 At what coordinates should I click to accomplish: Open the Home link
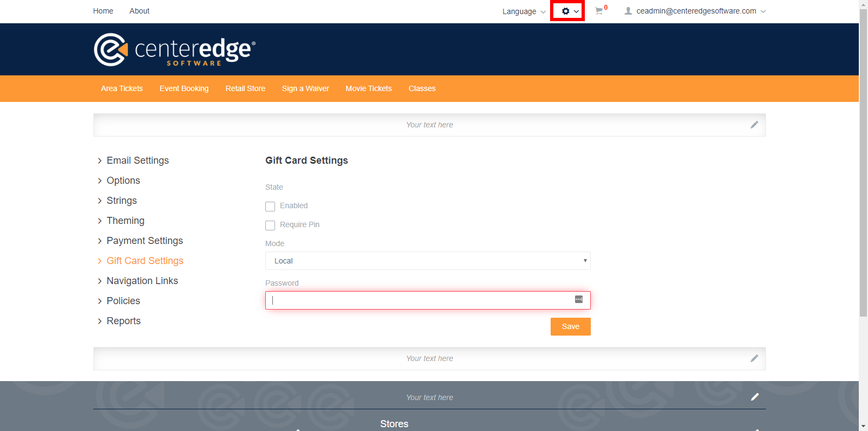coord(103,11)
